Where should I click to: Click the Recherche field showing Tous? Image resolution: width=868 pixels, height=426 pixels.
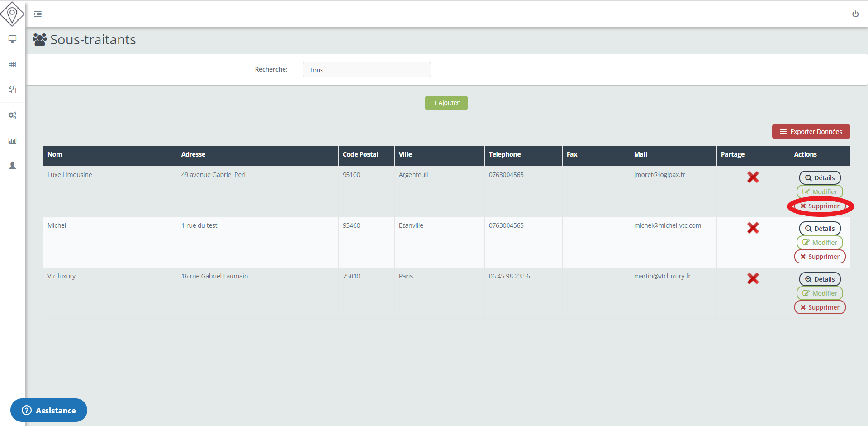[x=366, y=70]
